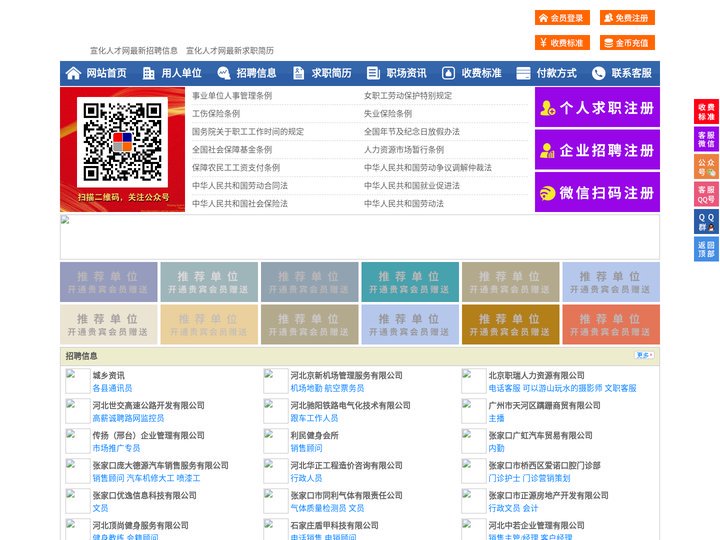Screen dimensions: 720x540
Task: Click the yen icon on orange 收费标准 button
Action: pos(544,43)
